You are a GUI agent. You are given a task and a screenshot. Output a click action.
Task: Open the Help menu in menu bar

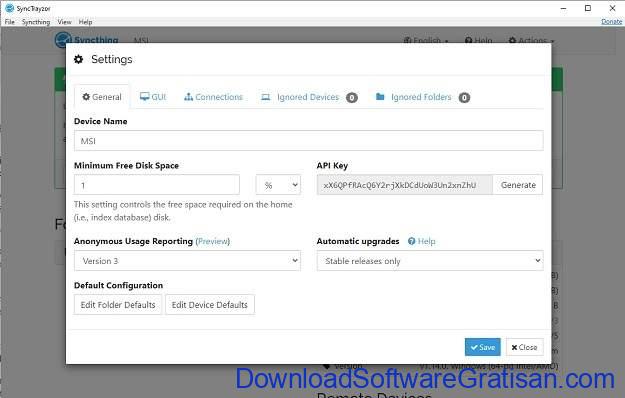tap(85, 22)
